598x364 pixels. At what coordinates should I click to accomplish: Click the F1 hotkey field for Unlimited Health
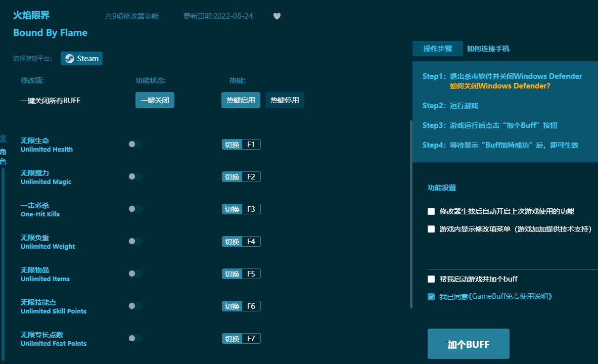tap(251, 145)
